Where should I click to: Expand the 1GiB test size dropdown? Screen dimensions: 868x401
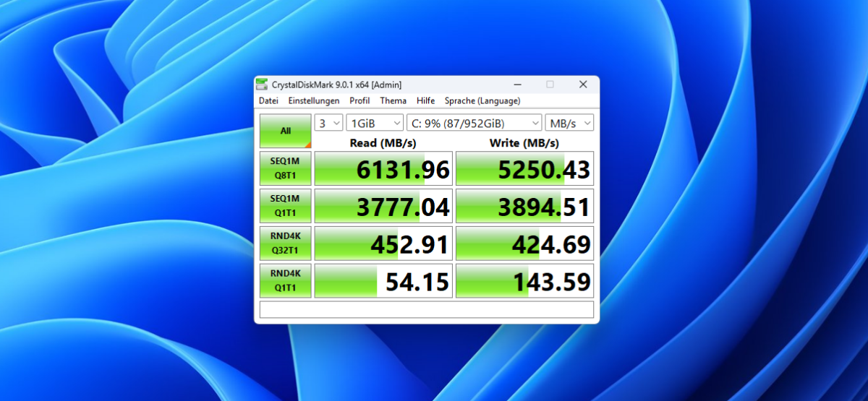375,124
